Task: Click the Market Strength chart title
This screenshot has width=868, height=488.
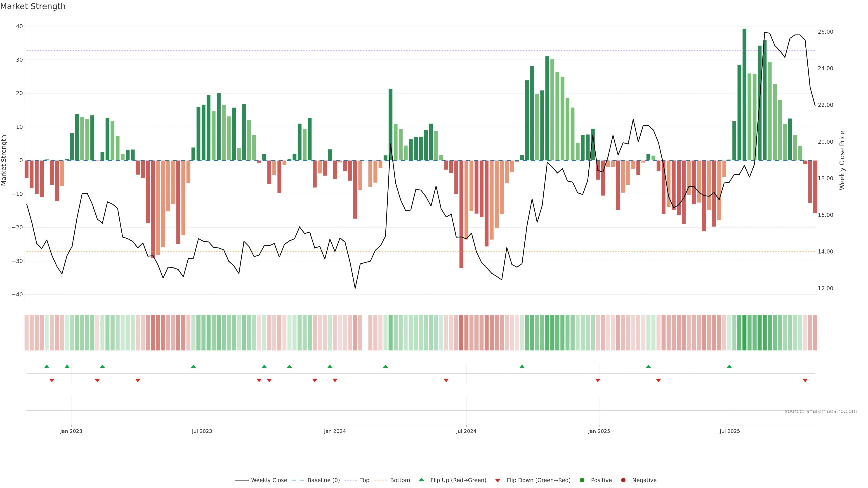Action: [33, 6]
